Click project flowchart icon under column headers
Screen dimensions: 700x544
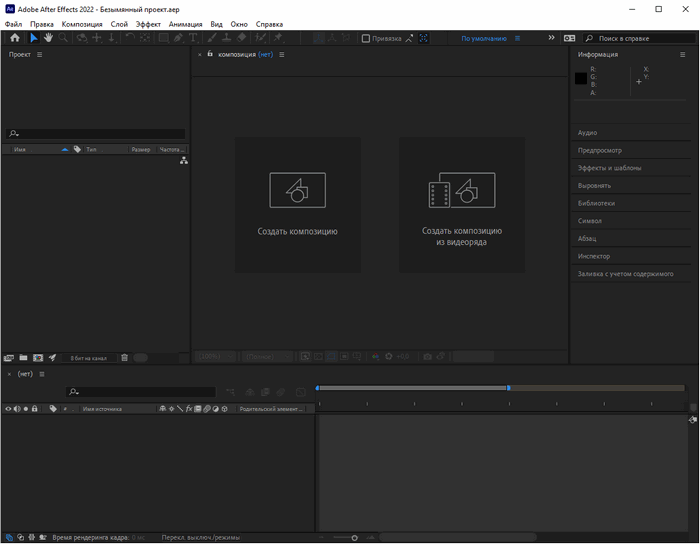pos(183,160)
